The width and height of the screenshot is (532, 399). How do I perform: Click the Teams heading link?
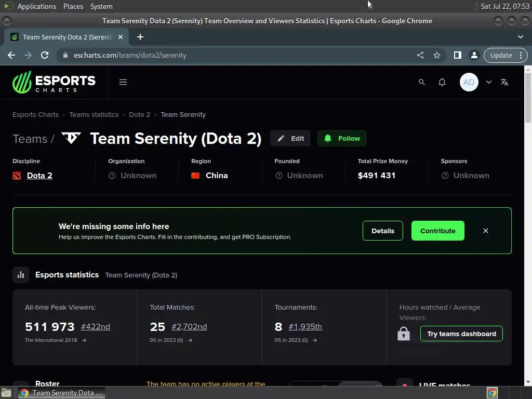30,139
